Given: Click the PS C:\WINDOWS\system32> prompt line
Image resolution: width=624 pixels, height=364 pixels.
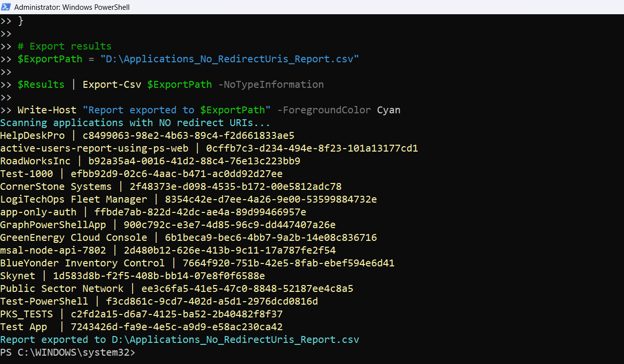Looking at the screenshot, I should (67, 353).
